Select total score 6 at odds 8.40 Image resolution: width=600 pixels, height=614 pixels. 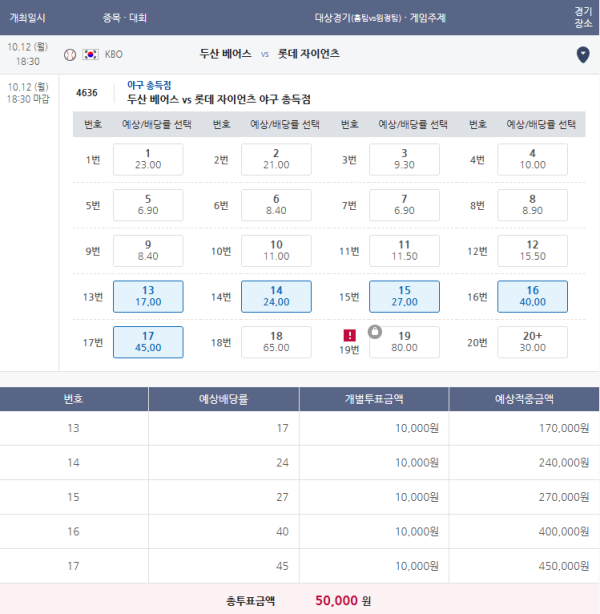pyautogui.click(x=276, y=205)
